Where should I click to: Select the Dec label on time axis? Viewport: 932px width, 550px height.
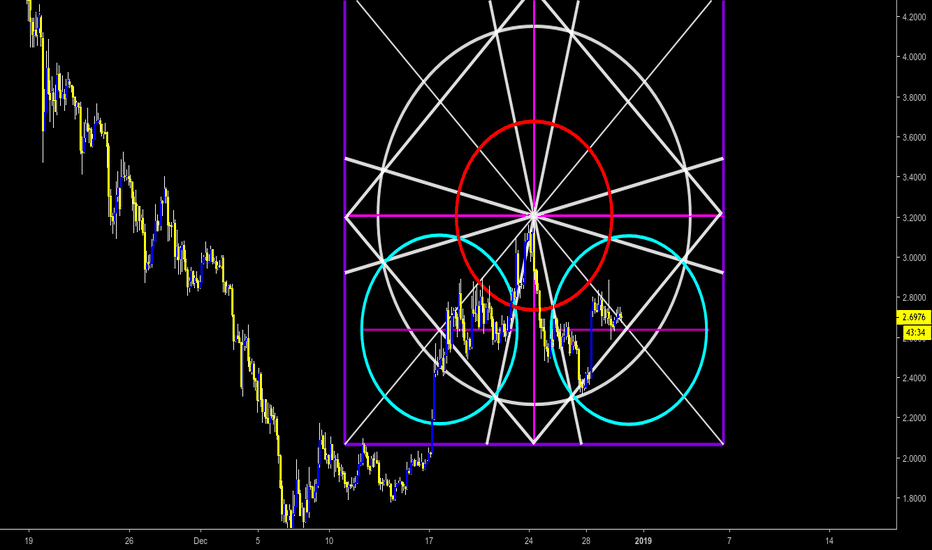(x=200, y=540)
